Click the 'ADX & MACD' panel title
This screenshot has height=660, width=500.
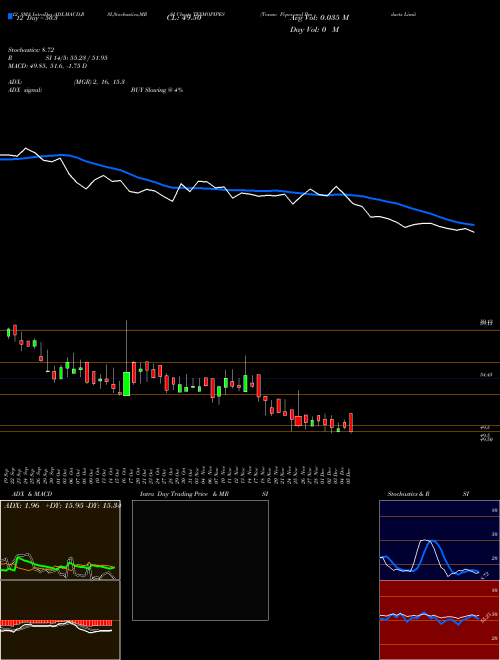pos(32,494)
